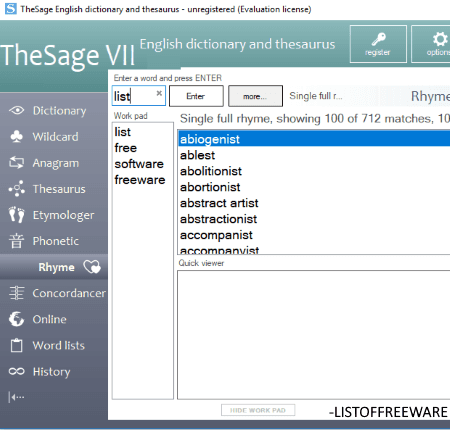Click the HIDE WORK PAD button
450x430 pixels.
(258, 410)
